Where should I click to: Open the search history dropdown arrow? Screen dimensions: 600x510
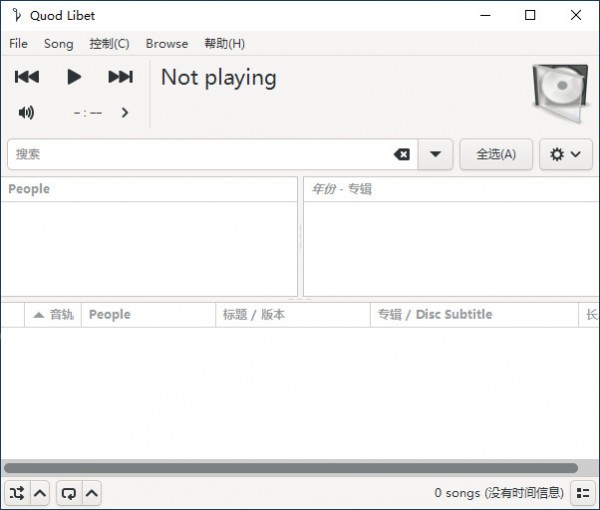(435, 154)
